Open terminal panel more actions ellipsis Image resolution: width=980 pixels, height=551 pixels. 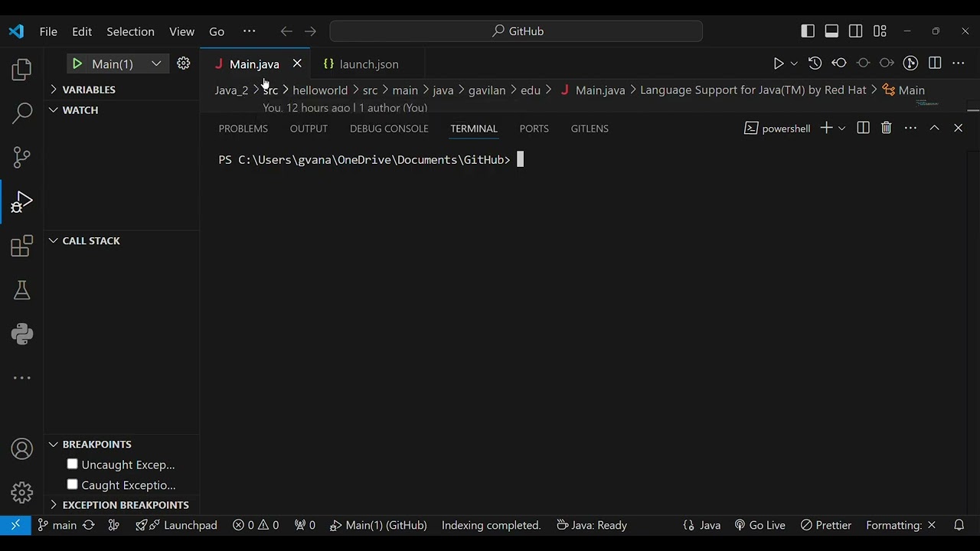(x=910, y=129)
